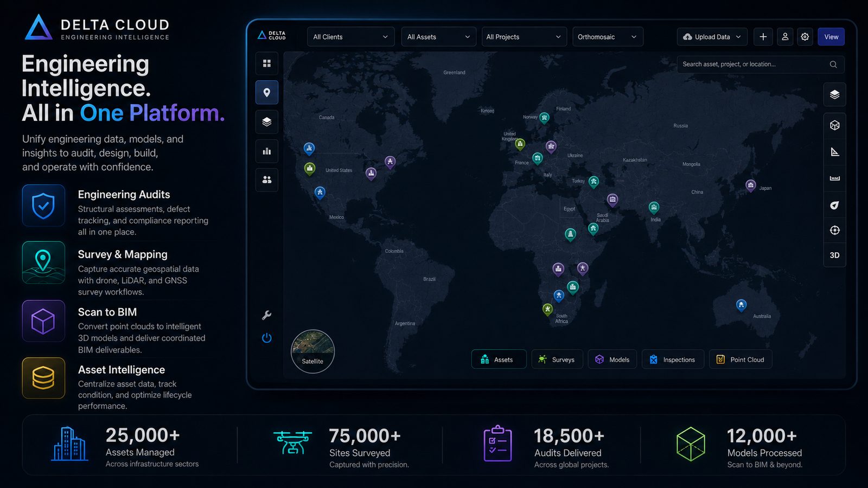
Task: Click the Greenland label on the map
Action: point(454,73)
